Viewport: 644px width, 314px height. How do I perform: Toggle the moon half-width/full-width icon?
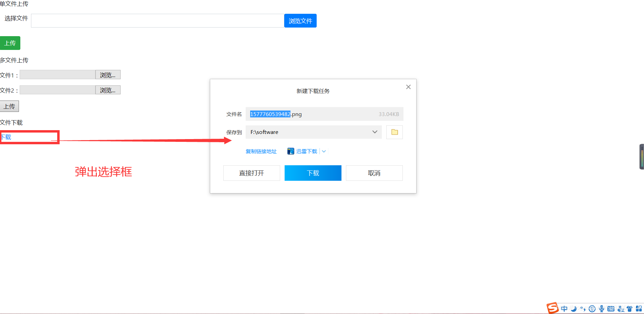tap(574, 308)
